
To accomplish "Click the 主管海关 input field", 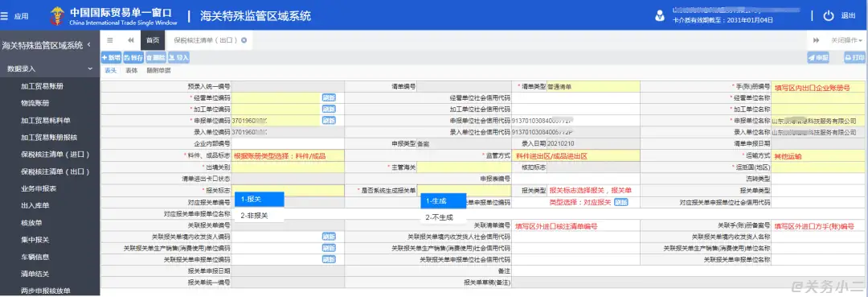I will [x=464, y=167].
